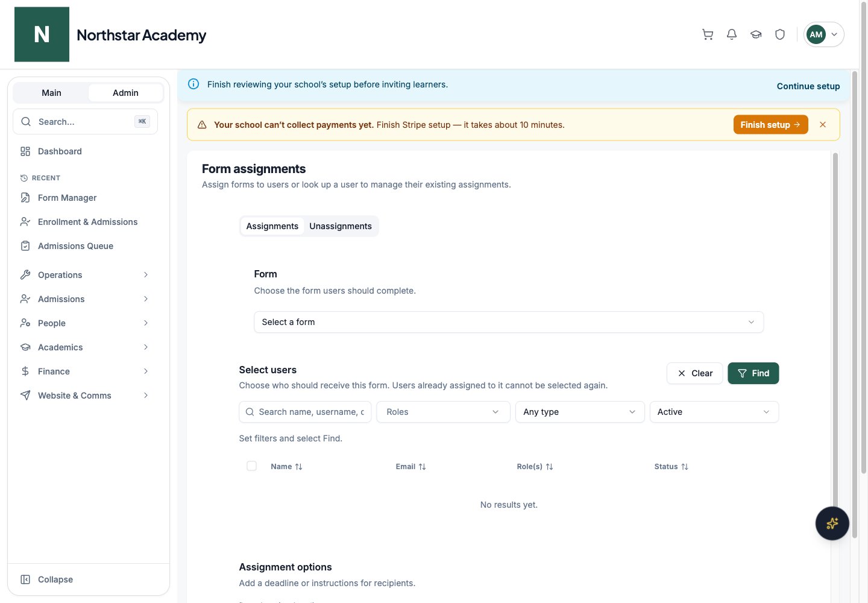The height and width of the screenshot is (603, 868).
Task: Open the Roles filter dropdown
Action: point(443,412)
